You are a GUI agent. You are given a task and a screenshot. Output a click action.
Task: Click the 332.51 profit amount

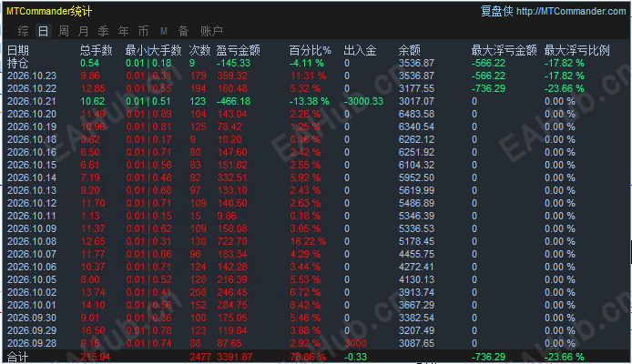click(232, 178)
